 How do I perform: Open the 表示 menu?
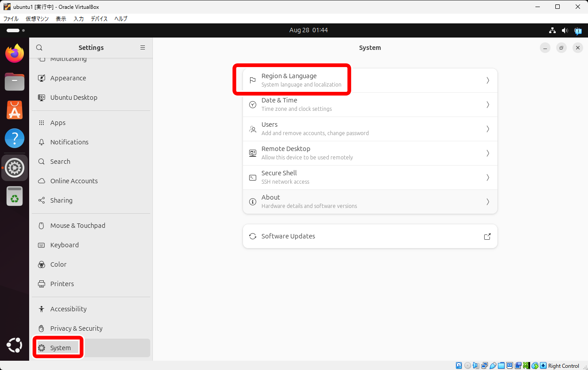[61, 19]
